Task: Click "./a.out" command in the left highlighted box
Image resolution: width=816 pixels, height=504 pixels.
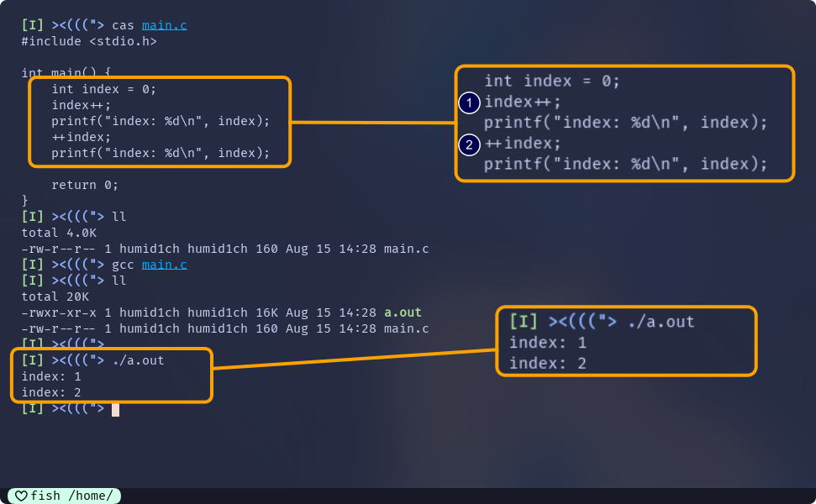Action: [138, 360]
